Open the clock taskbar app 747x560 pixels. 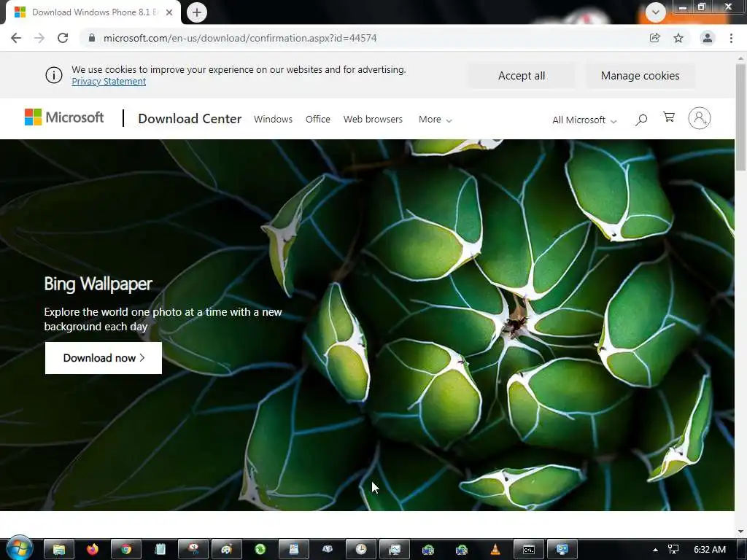tap(360, 550)
